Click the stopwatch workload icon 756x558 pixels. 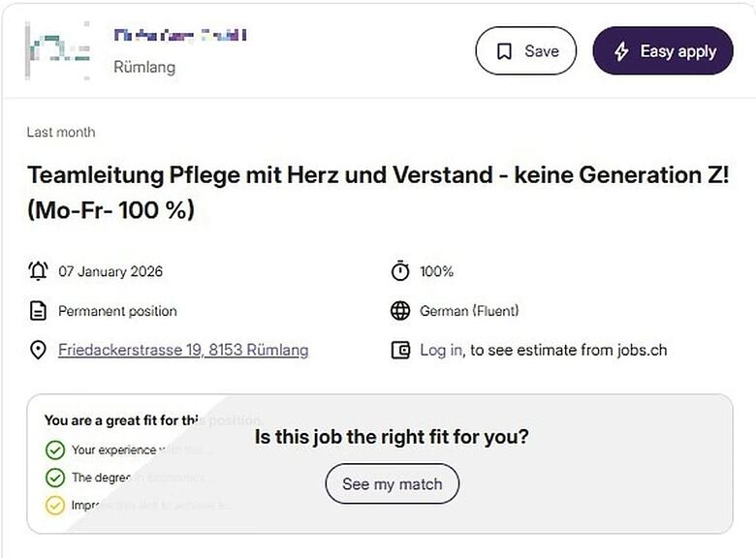(x=400, y=271)
